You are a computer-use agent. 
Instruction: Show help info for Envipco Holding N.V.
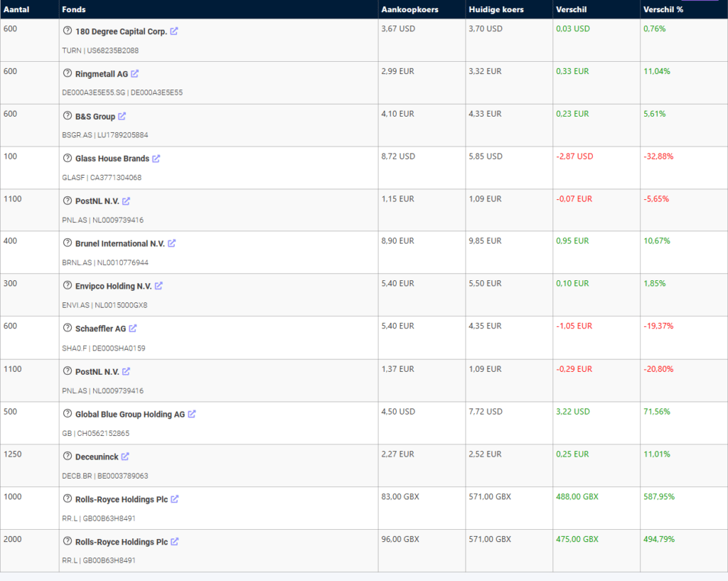68,286
